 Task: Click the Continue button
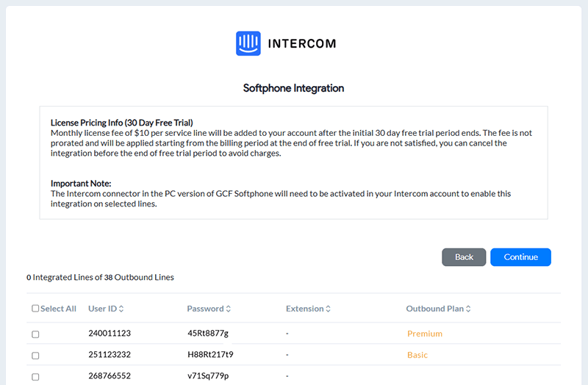coord(520,257)
